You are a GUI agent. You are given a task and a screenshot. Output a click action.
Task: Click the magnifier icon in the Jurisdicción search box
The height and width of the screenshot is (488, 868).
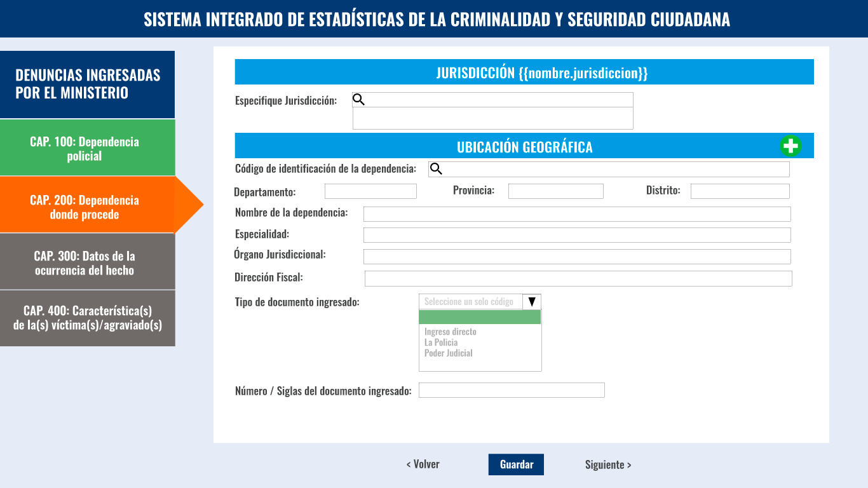359,100
